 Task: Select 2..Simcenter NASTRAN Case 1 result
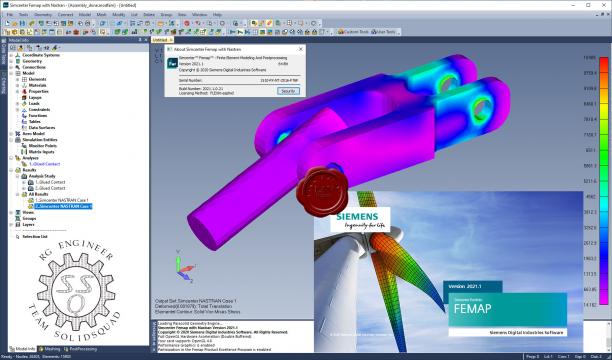pos(63,206)
